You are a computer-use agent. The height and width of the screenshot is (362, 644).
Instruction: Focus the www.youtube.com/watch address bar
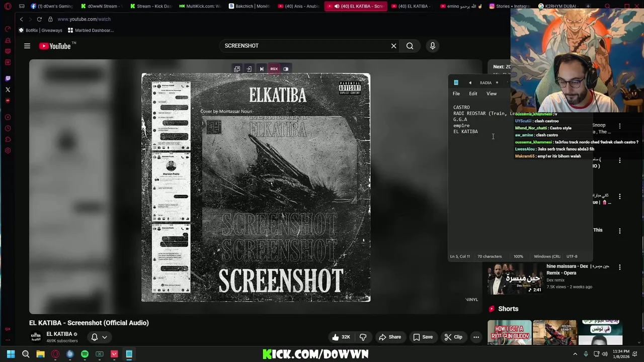84,19
